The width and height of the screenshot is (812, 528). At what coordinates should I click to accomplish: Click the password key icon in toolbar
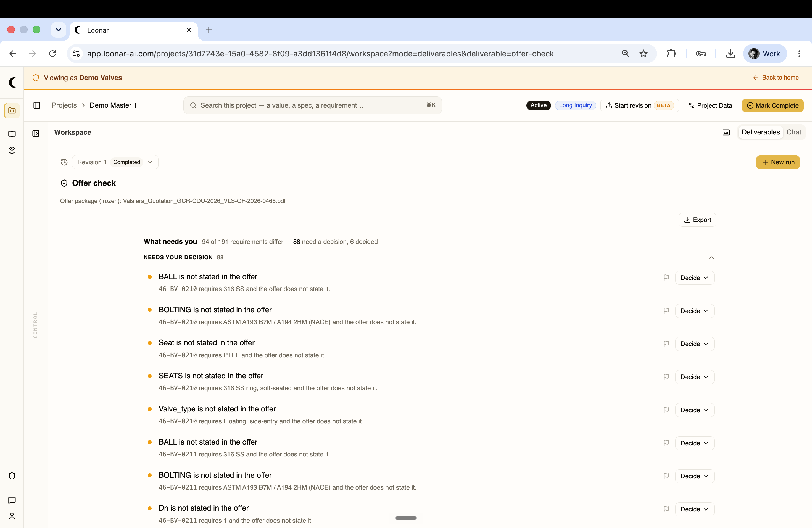click(701, 54)
